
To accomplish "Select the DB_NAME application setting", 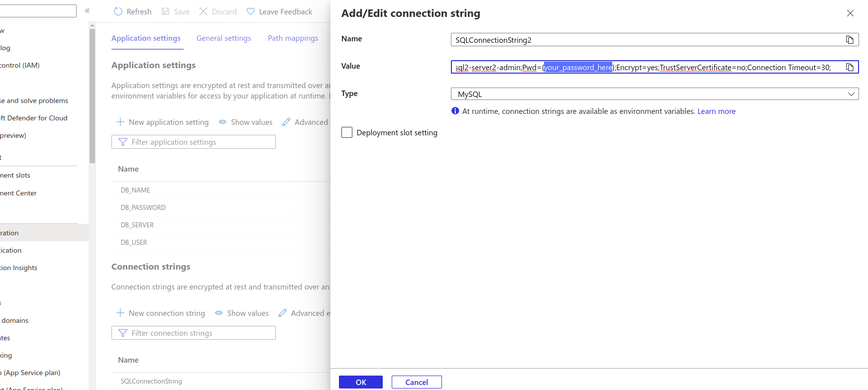I will click(x=135, y=190).
